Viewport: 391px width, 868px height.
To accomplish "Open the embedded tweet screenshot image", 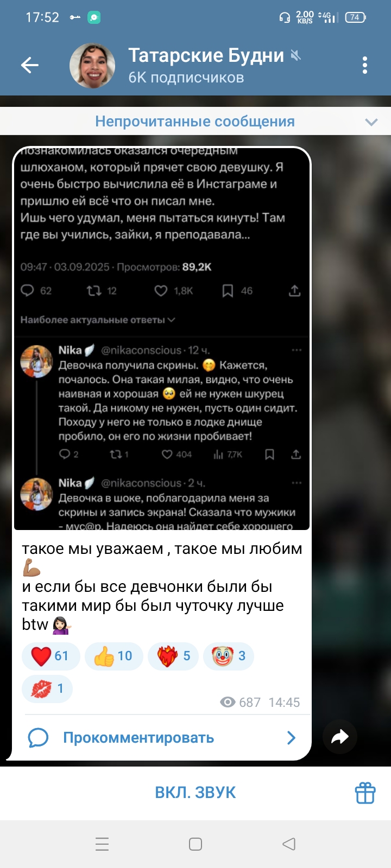I will (x=162, y=339).
